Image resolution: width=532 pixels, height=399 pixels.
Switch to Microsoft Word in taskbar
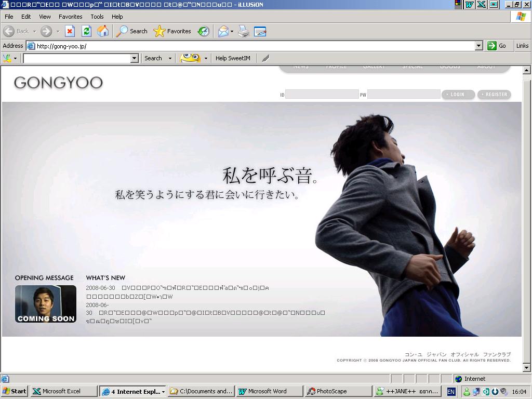pos(270,391)
